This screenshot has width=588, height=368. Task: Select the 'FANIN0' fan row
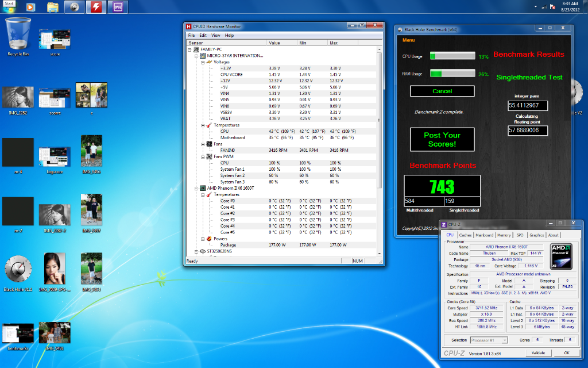click(281, 150)
